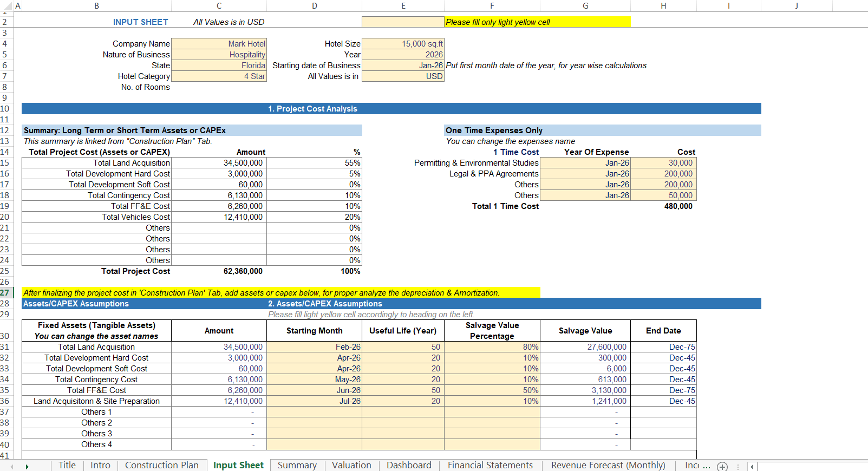Select the Input Sheet tab
The width and height of the screenshot is (868, 471).
click(x=238, y=465)
